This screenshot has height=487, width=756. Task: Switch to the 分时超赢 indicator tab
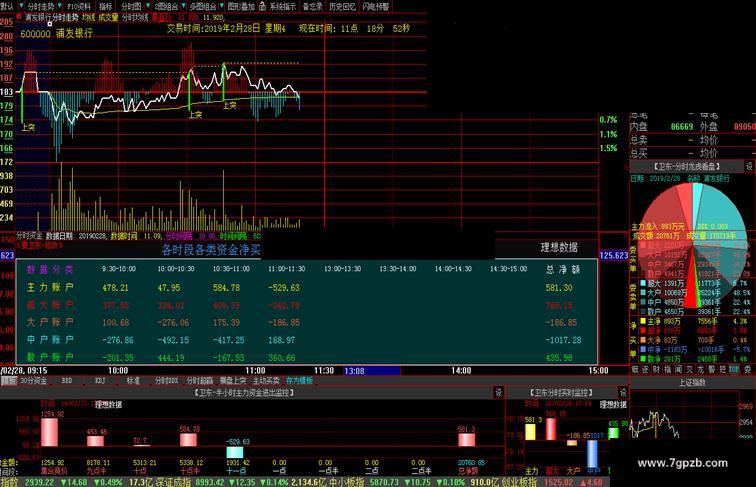[200, 381]
